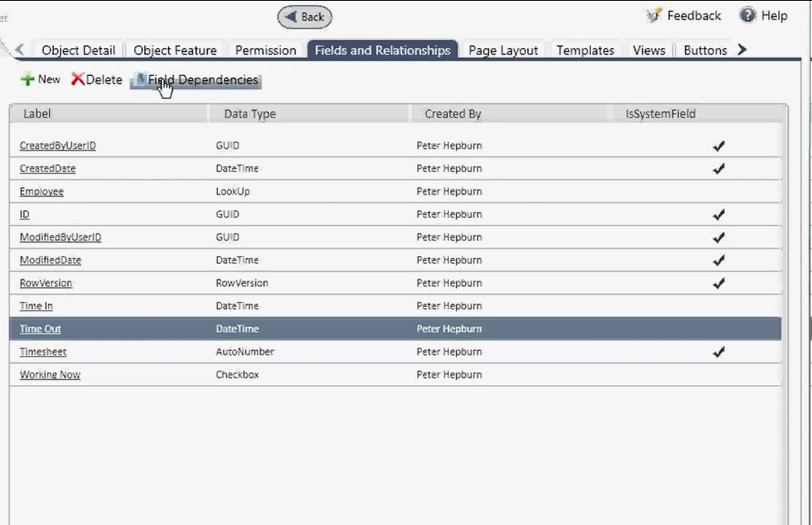
Task: Go to Templates tab
Action: 585,50
